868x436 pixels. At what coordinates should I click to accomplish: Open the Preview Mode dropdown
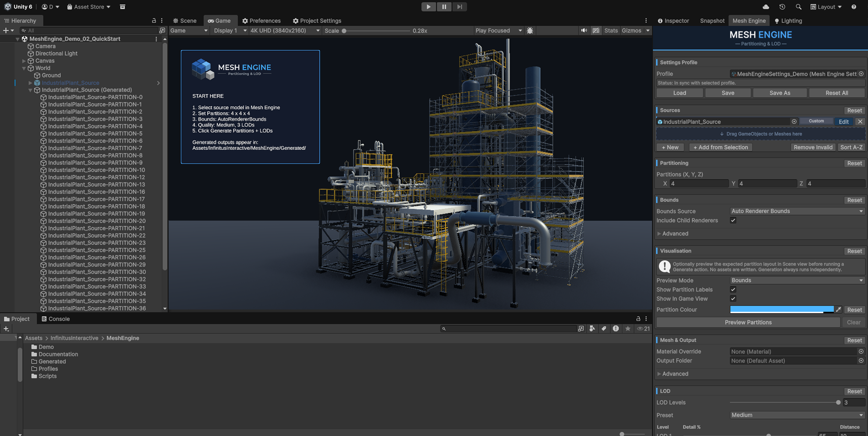797,280
